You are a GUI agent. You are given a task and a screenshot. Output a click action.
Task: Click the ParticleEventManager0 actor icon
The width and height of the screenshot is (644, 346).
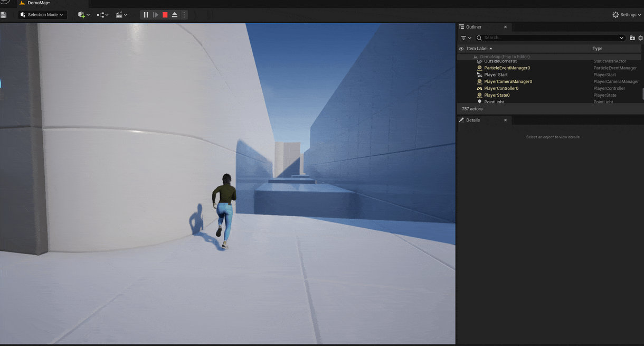coord(479,68)
